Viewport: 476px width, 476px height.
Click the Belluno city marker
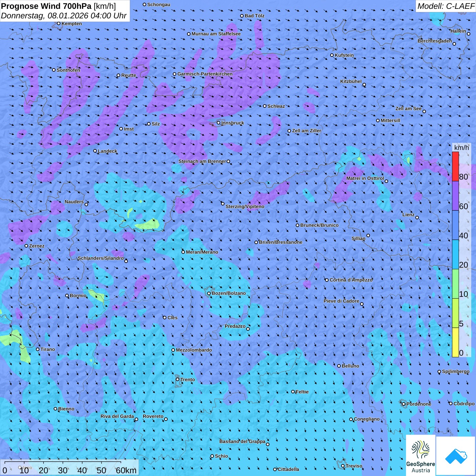[339, 366]
